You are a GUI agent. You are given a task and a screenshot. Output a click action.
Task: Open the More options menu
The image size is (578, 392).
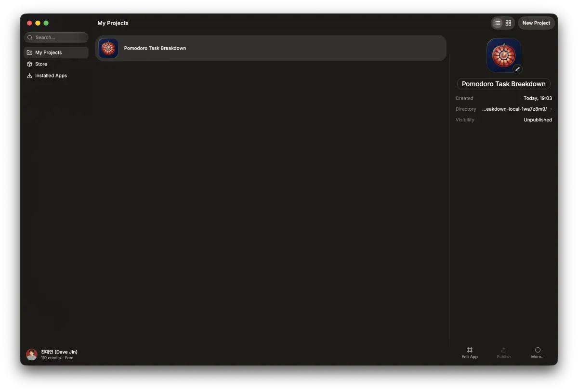click(538, 353)
